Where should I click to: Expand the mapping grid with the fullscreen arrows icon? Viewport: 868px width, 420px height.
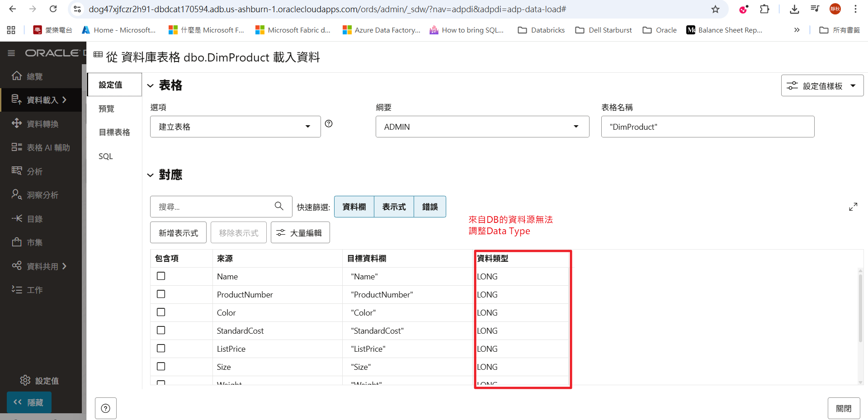point(853,207)
